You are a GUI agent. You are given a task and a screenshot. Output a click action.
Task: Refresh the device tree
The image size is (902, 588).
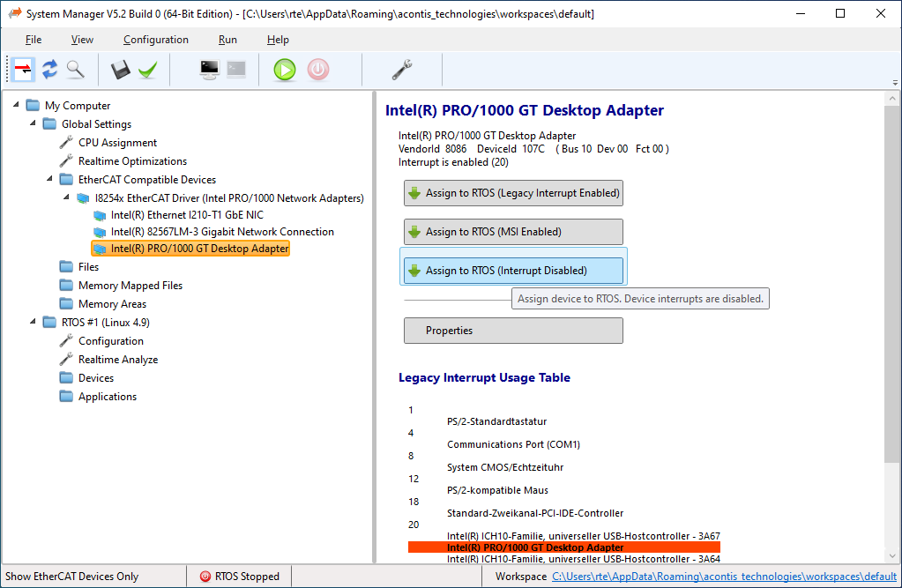click(49, 70)
